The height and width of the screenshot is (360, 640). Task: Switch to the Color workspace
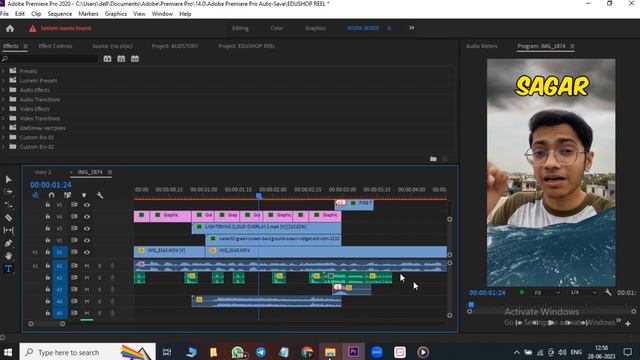(x=277, y=28)
